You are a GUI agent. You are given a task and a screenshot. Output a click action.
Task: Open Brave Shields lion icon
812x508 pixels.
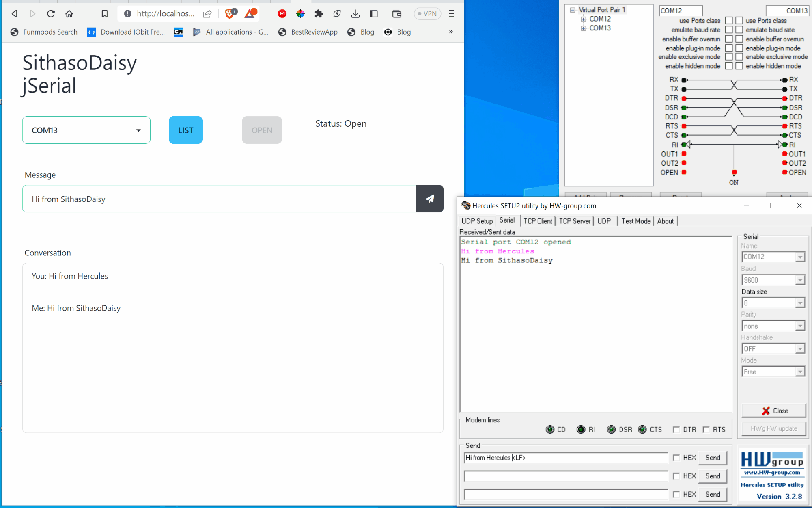click(230, 14)
